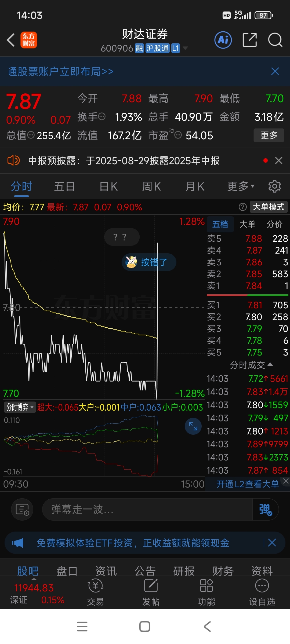Screen dimensions: 290x644
Task: Expand the 分时博弈 indicator dropdown
Action: pos(20,407)
